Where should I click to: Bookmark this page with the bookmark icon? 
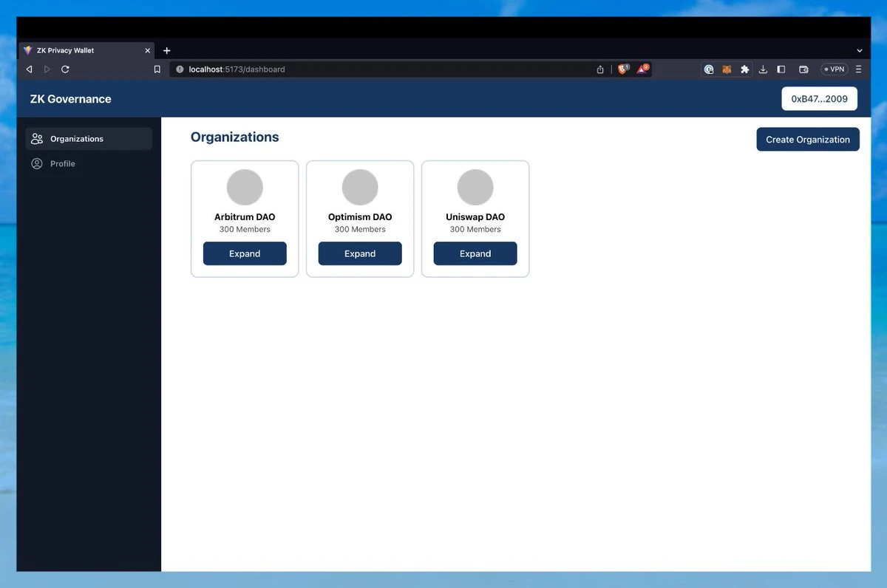(157, 69)
